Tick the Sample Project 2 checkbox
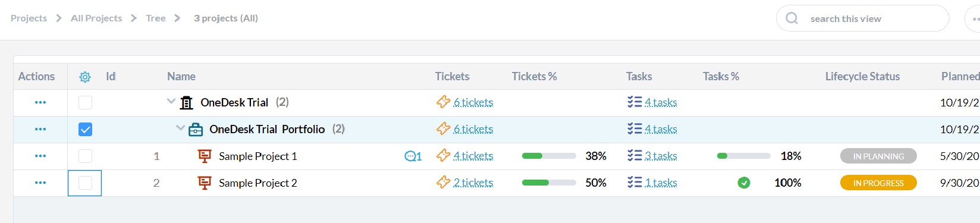The image size is (980, 223). (x=85, y=183)
